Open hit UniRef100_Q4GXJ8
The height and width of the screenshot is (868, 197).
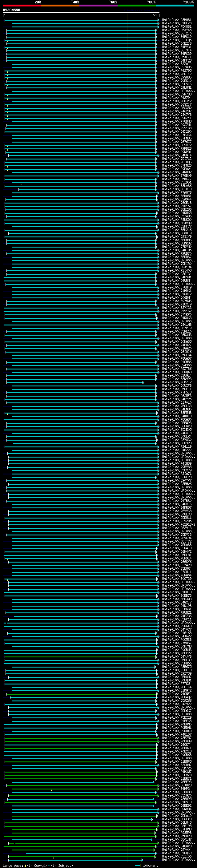pyautogui.click(x=177, y=433)
